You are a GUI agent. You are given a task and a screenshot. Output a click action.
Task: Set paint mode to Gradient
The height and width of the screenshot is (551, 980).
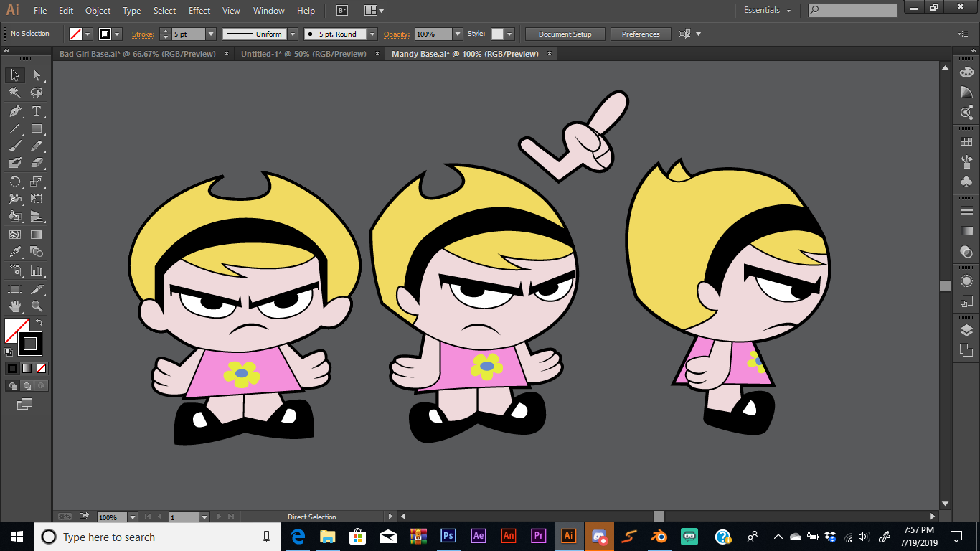pos(27,369)
